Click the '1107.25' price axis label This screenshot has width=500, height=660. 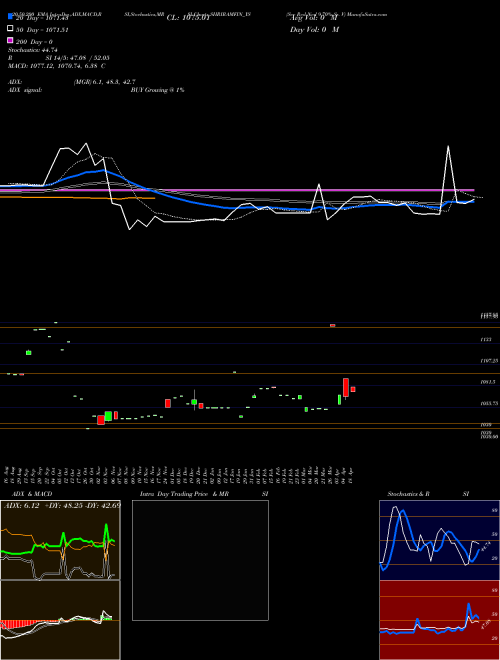(x=489, y=361)
